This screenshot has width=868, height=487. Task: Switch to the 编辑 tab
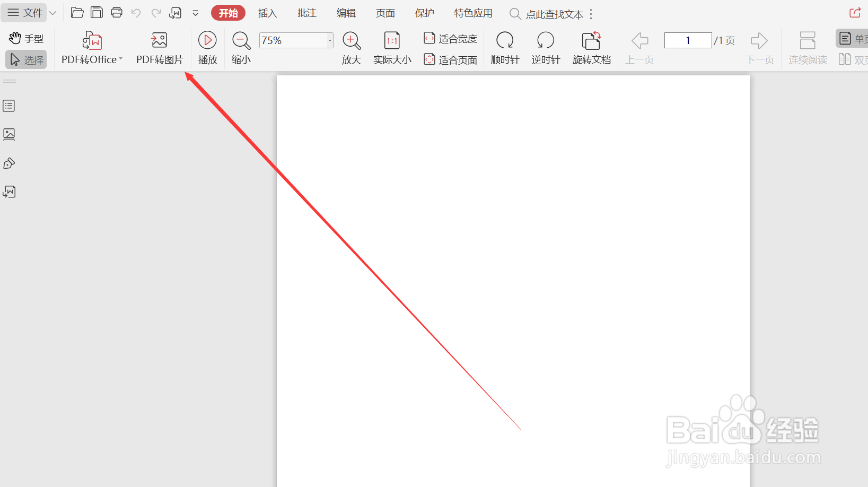[x=346, y=13]
